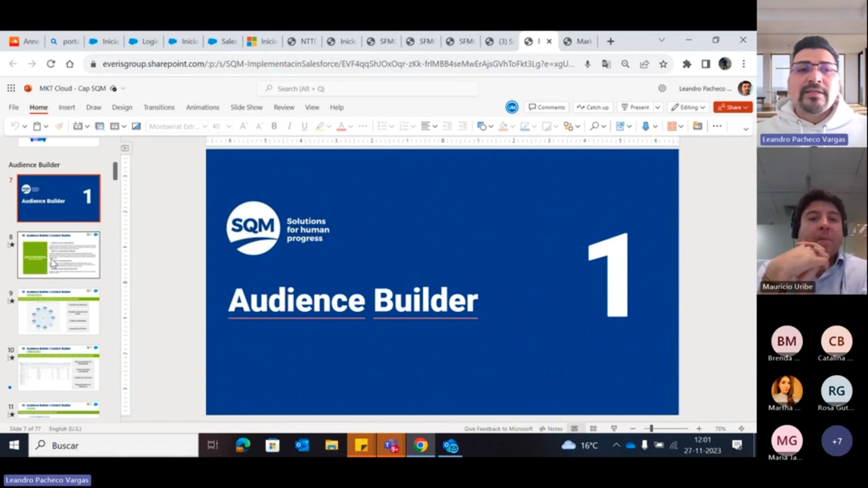Click the Dictate microphone icon in ribbon
The width and height of the screenshot is (868, 488).
pyautogui.click(x=645, y=126)
